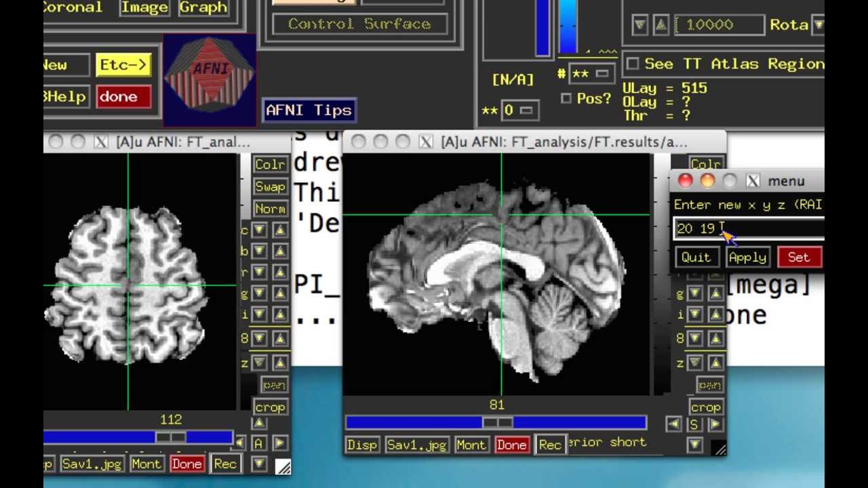
Task: Click Quit button in menu dialog
Action: pyautogui.click(x=696, y=258)
